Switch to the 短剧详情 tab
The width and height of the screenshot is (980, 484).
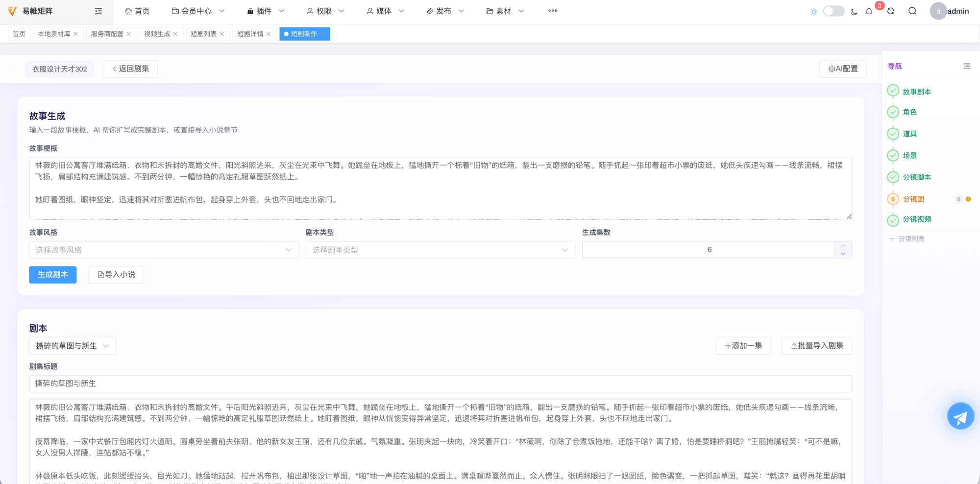pos(250,34)
